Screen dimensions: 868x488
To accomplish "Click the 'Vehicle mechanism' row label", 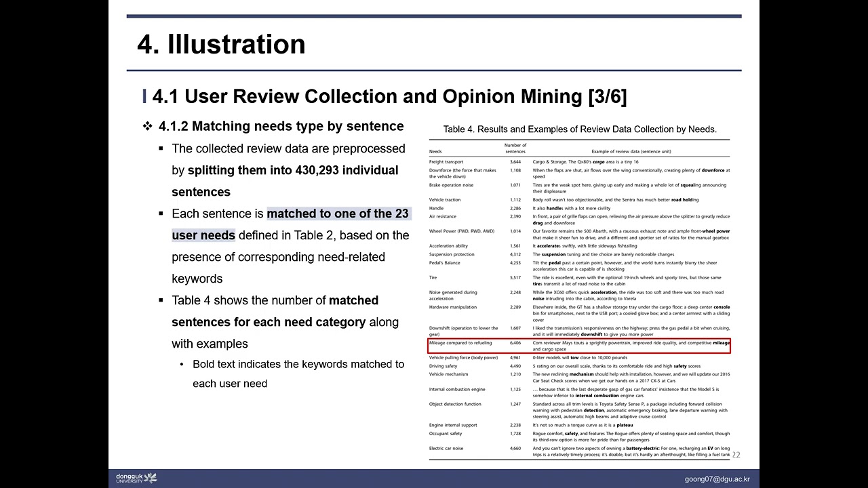I will point(448,374).
